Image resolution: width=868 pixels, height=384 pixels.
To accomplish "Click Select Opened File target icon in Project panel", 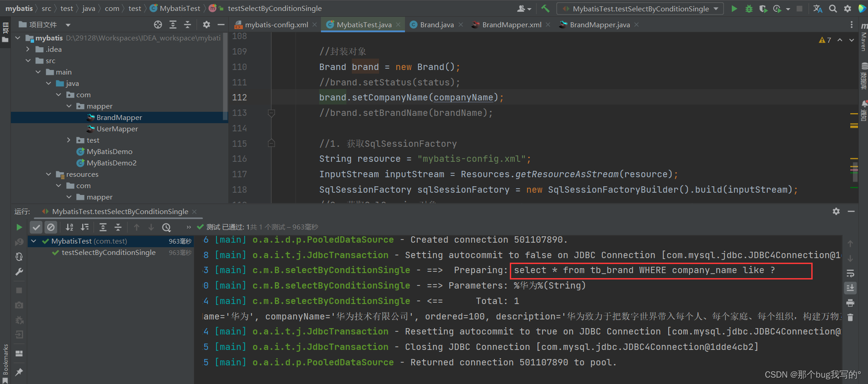I will click(x=158, y=25).
